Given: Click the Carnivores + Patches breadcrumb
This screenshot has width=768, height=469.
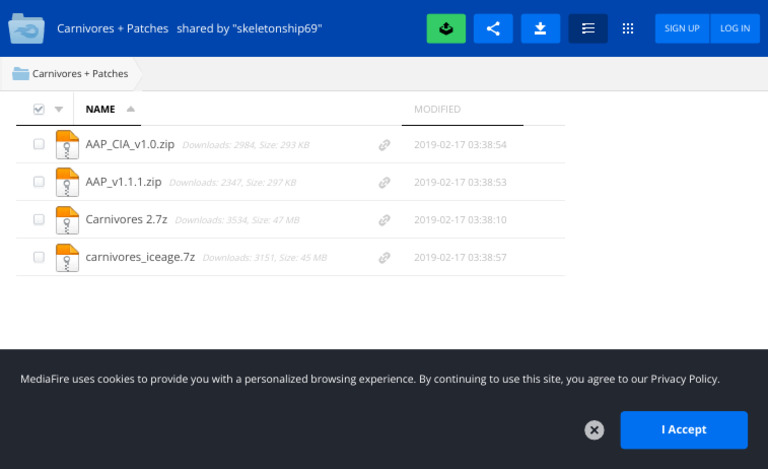Looking at the screenshot, I should point(79,74).
